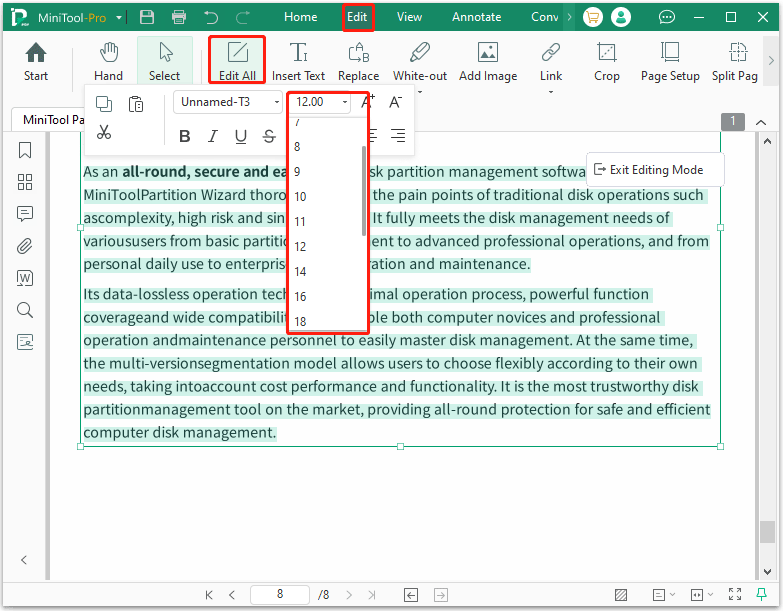Switch to the Edit tab
783x611 pixels.
pyautogui.click(x=357, y=17)
